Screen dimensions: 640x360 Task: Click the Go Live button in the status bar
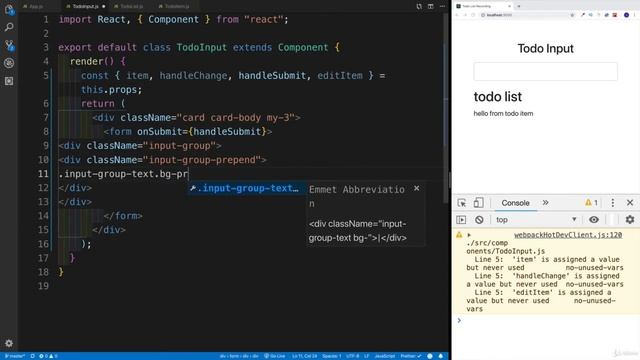(x=275, y=356)
